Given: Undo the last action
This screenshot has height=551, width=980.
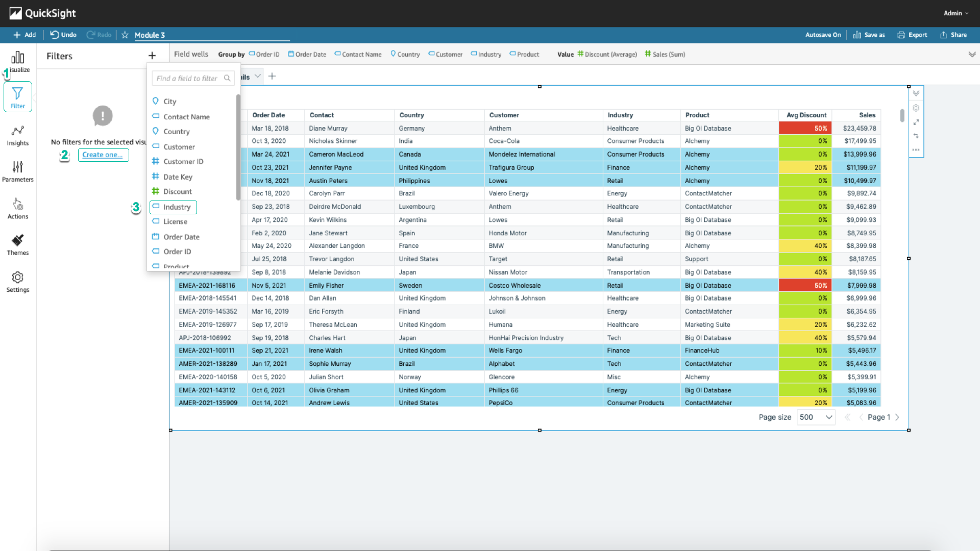Looking at the screenshot, I should 63,35.
